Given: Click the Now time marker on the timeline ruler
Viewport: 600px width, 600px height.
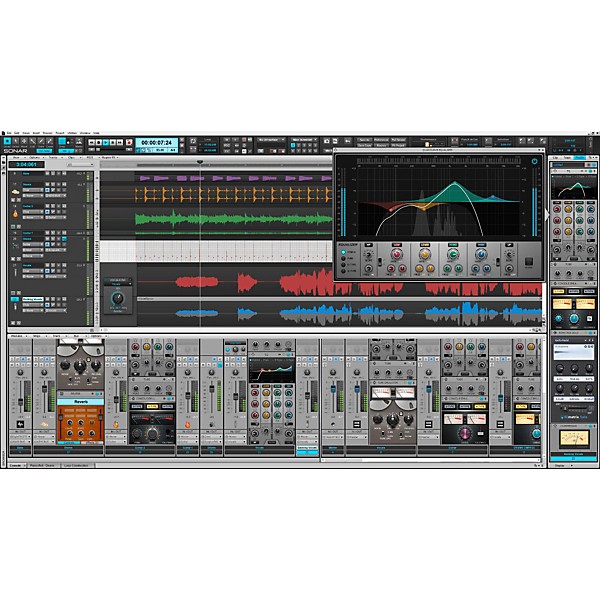Looking at the screenshot, I should pyautogui.click(x=200, y=162).
